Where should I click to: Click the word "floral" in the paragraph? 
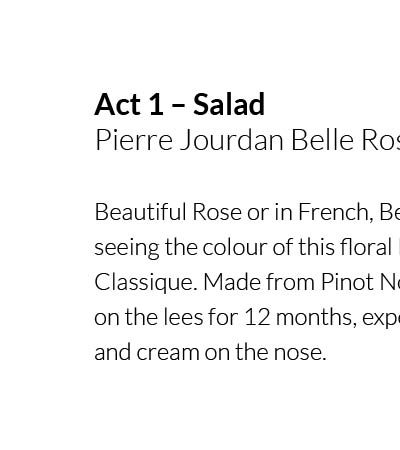(x=366, y=247)
